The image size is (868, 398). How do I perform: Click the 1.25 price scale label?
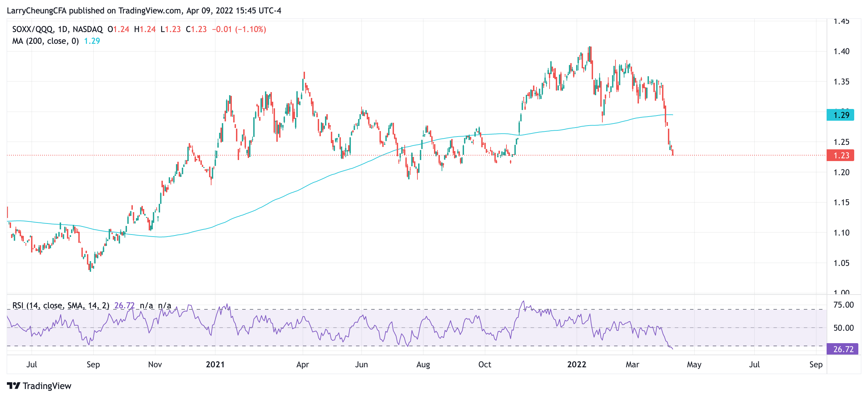point(841,142)
